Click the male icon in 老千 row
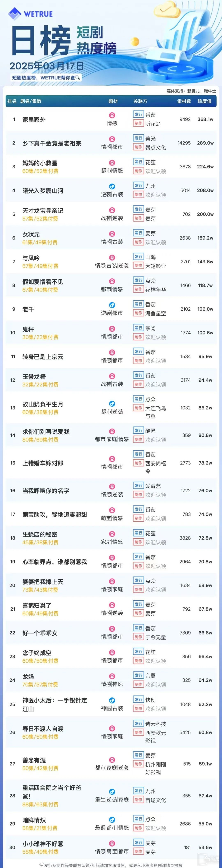 [x=112, y=305]
